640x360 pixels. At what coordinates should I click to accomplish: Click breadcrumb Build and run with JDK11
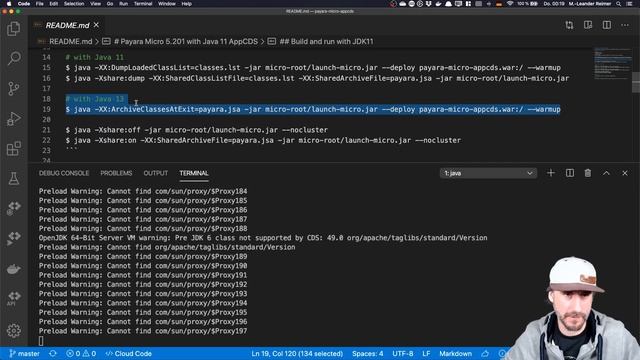326,42
